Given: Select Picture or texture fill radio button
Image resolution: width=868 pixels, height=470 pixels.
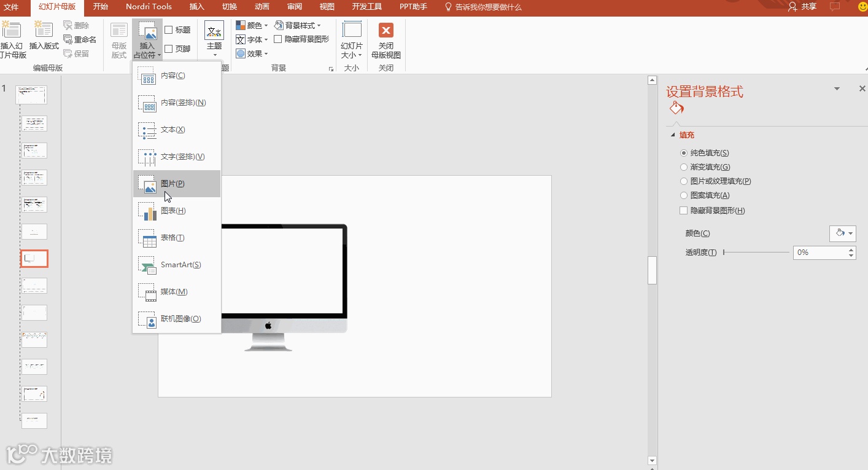Looking at the screenshot, I should click(x=684, y=181).
